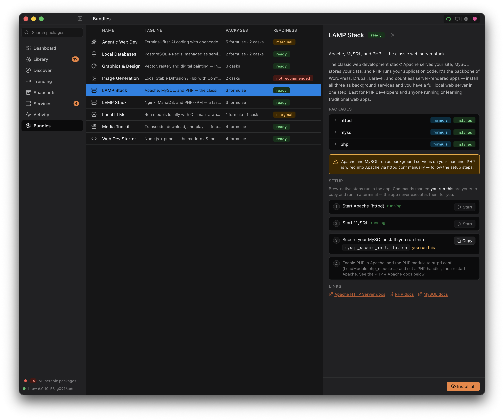Select the Local Databases bundle name
504x420 pixels.
[x=119, y=54]
